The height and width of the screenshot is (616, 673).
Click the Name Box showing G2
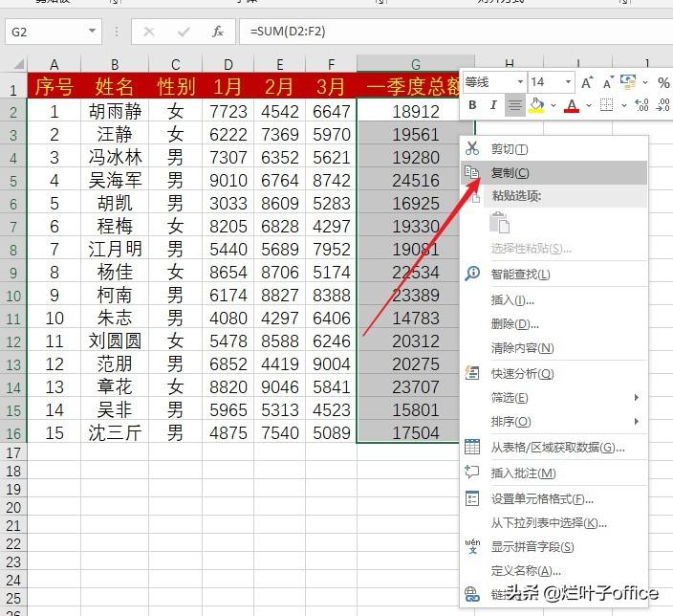click(54, 32)
